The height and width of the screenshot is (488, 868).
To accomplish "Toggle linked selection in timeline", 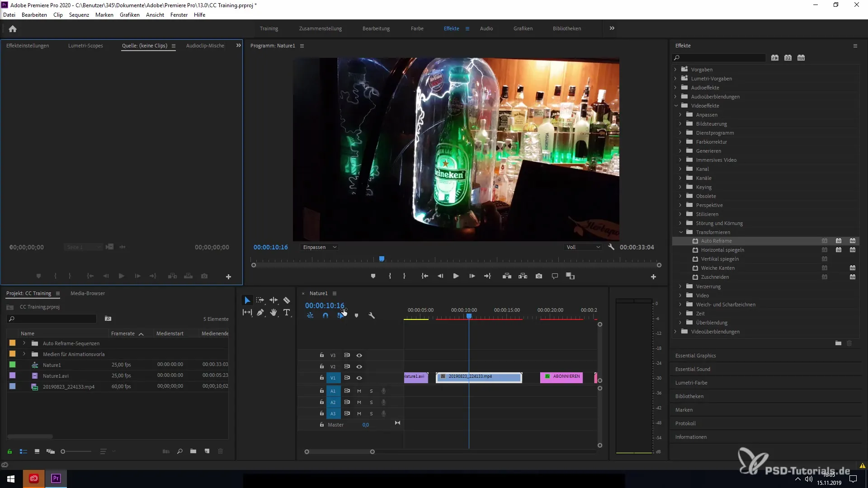I will 341,315.
